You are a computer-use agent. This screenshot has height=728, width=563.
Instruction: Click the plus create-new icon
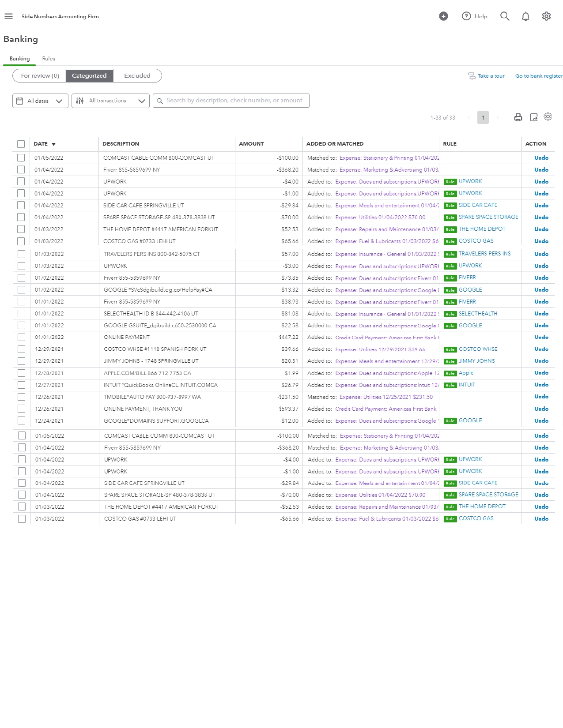(x=443, y=16)
